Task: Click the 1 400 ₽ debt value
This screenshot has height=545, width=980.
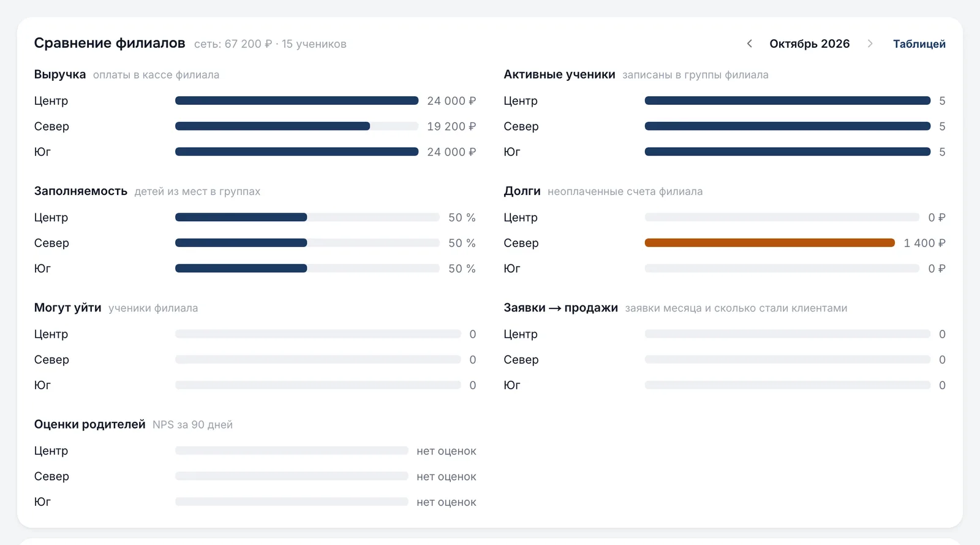Action: coord(924,243)
